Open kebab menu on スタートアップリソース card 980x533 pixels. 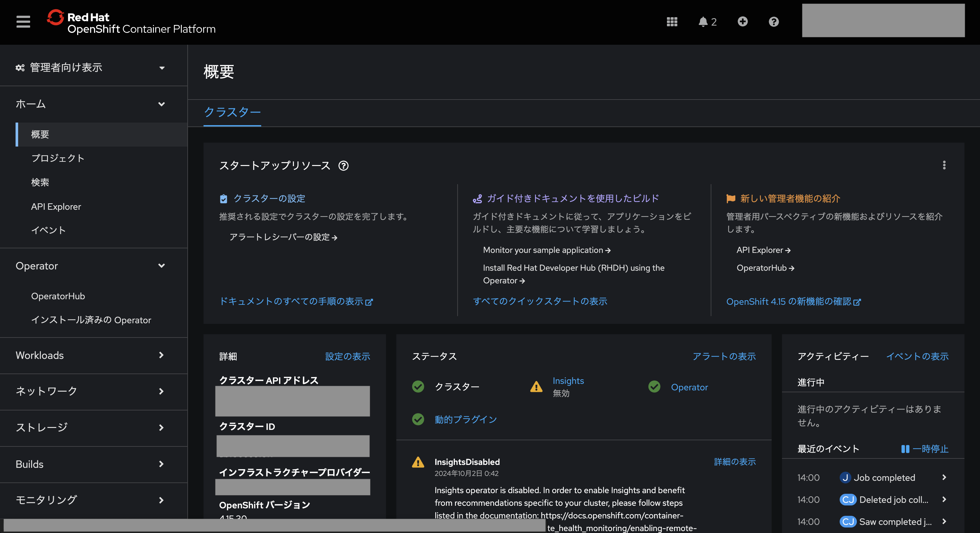(945, 166)
